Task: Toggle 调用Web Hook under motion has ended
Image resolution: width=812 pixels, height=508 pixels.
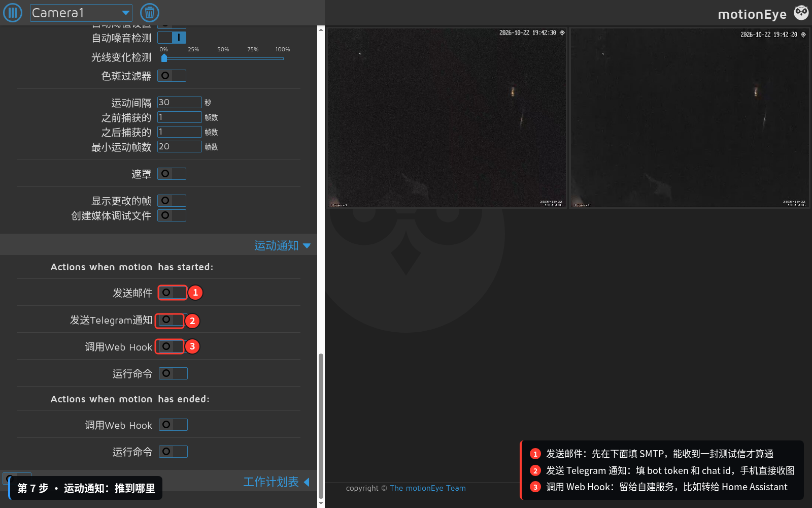Action: [173, 425]
